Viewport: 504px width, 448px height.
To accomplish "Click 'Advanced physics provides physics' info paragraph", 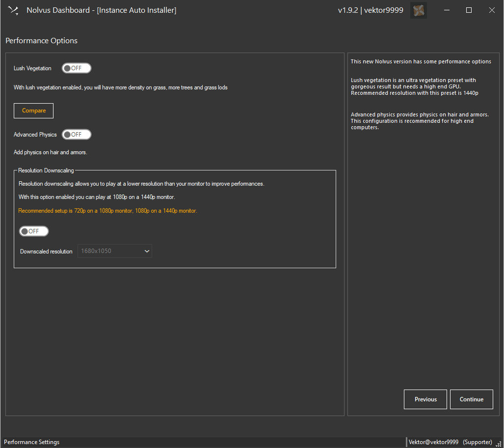I will click(x=420, y=121).
